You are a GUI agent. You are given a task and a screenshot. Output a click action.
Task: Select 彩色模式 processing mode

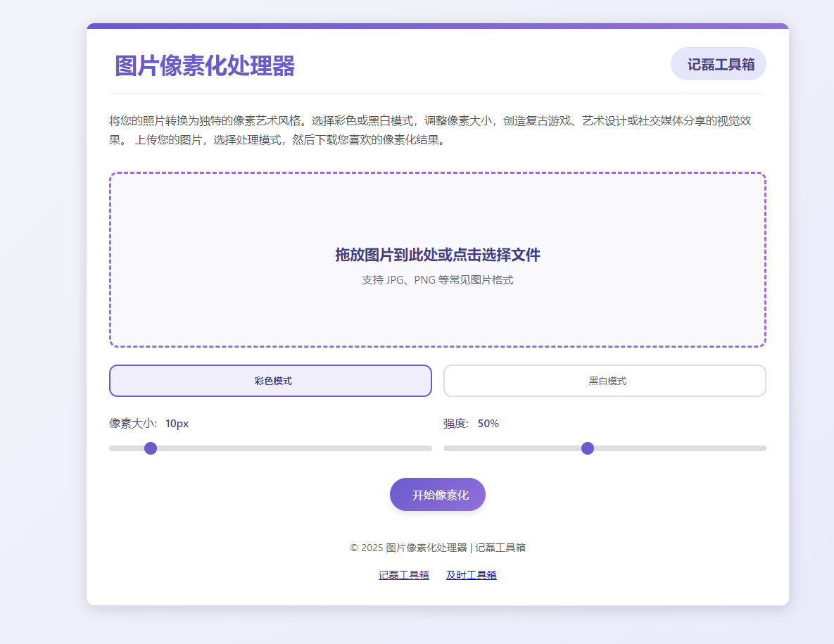[270, 380]
